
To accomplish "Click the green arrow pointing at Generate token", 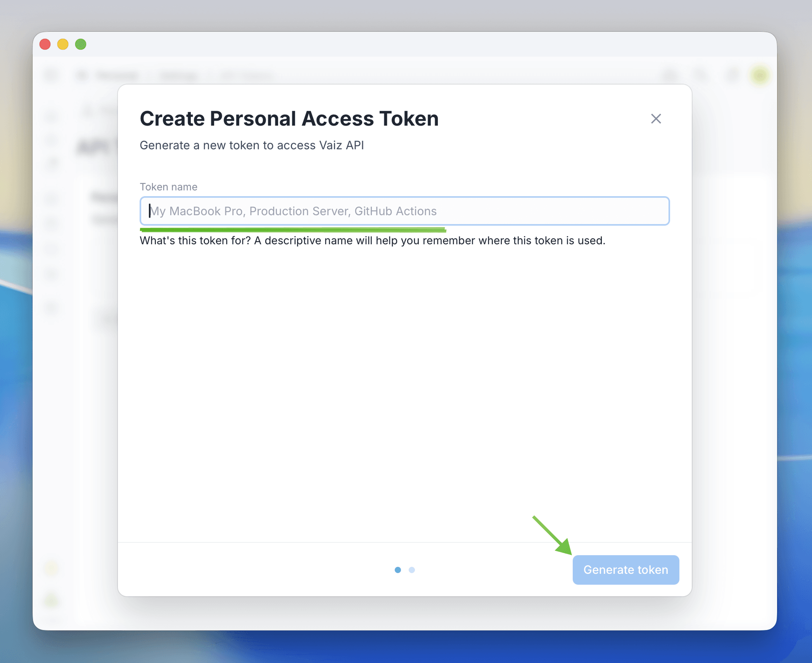I will pos(553,535).
